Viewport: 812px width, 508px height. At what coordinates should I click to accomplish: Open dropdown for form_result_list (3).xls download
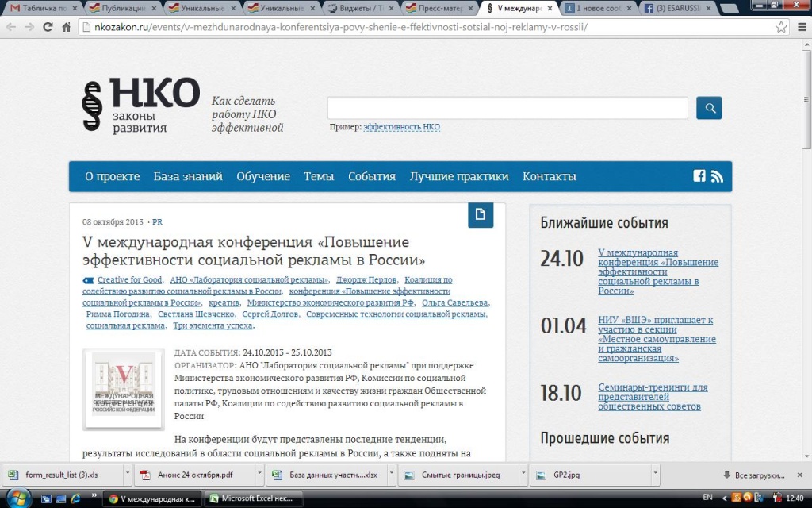pyautogui.click(x=127, y=475)
